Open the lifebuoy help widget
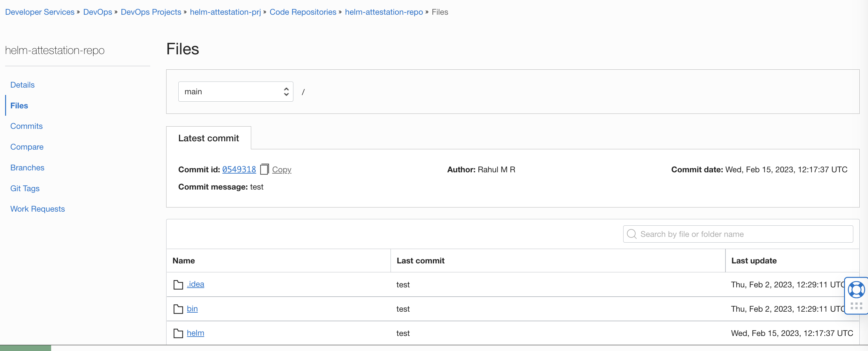 (856, 289)
